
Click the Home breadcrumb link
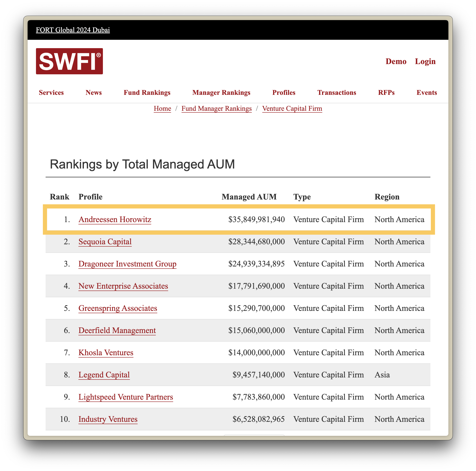tap(162, 108)
